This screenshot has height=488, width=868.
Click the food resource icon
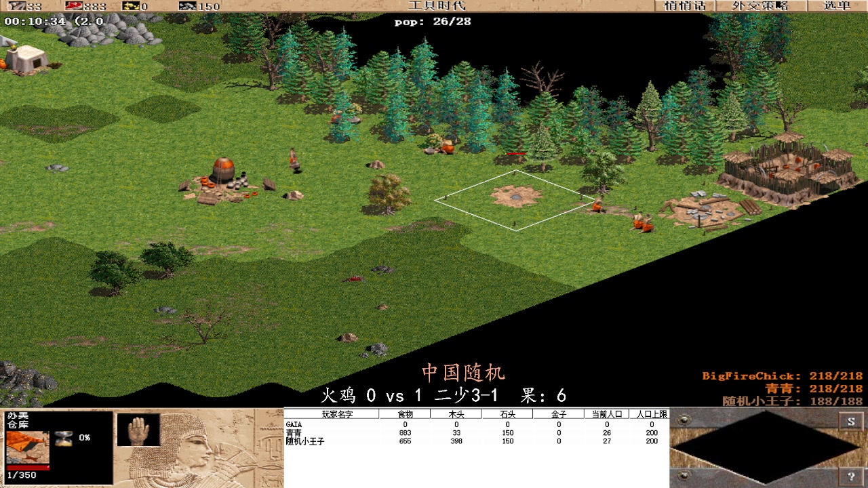point(74,6)
